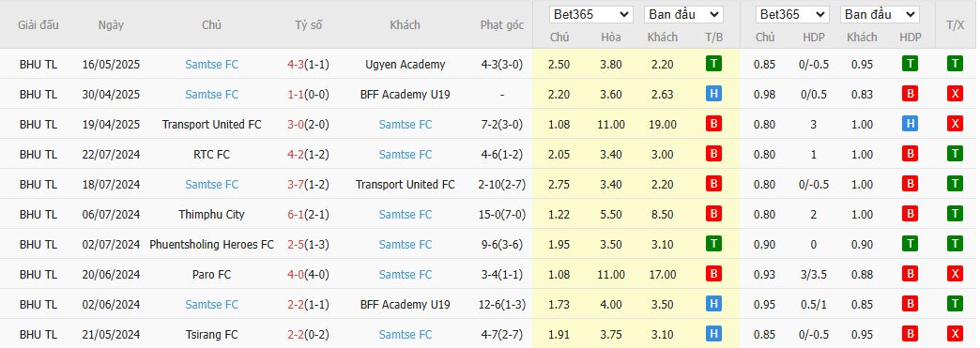This screenshot has width=980, height=348.
Task: Click the Tỷ số column header
Action: (x=309, y=25)
